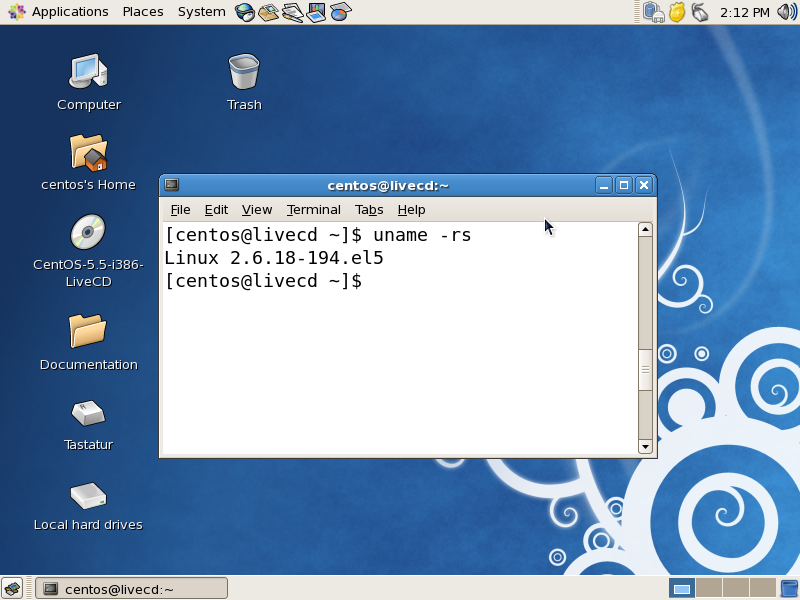Open the Evolution email client icon
This screenshot has width=800, height=600.
pos(266,11)
